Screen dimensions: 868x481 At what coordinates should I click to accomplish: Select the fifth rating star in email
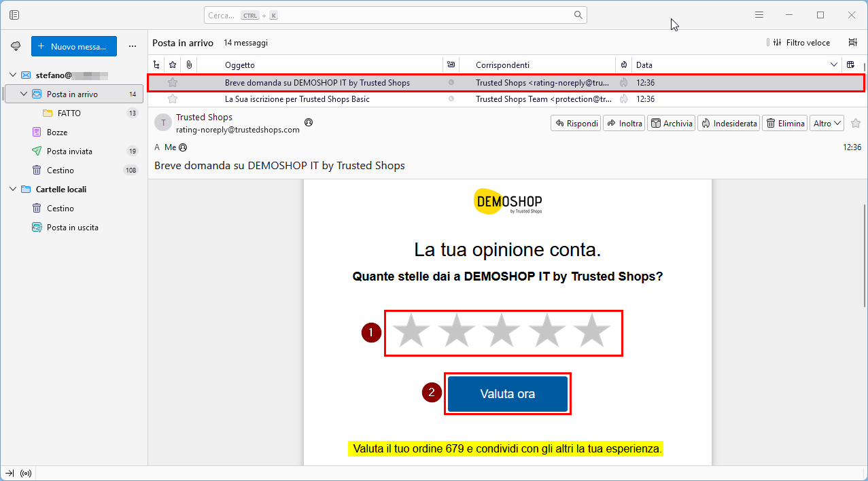[592, 331]
